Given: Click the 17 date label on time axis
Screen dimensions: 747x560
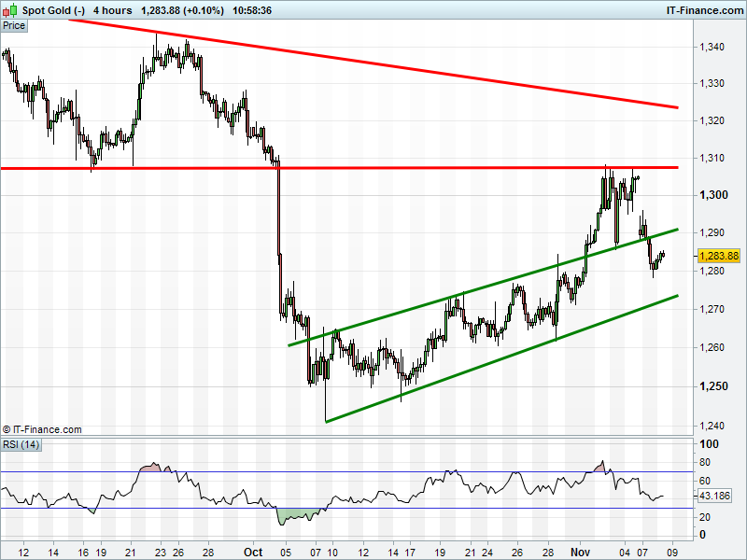Looking at the screenshot, I should click(x=410, y=553).
